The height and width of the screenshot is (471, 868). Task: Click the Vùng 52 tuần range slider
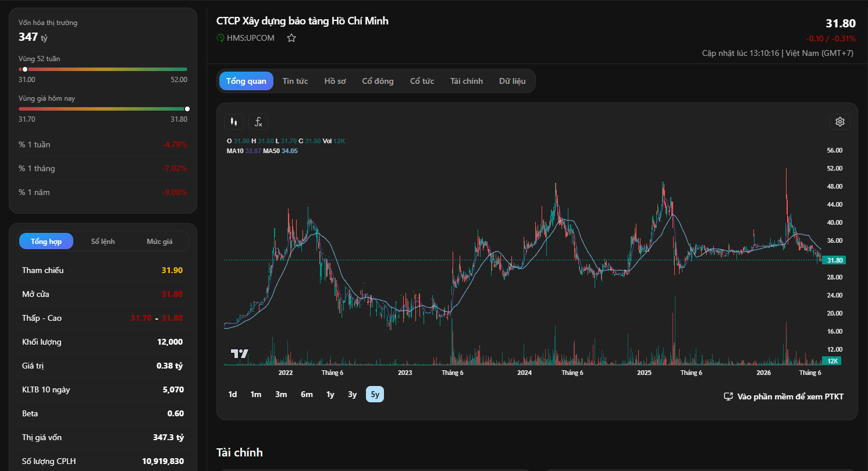point(103,69)
